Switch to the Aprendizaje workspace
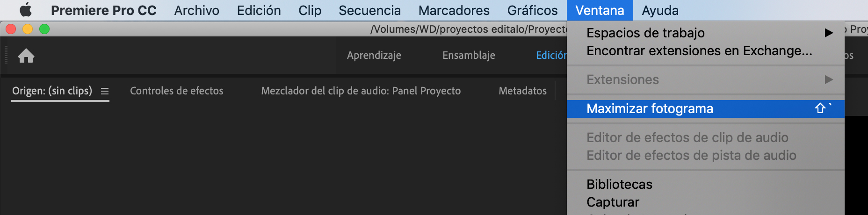This screenshot has width=868, height=215. point(374,55)
